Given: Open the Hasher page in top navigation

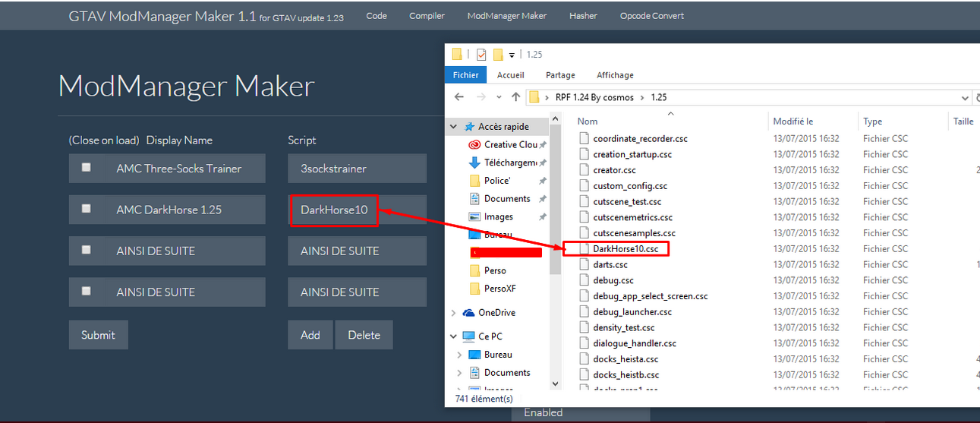Looking at the screenshot, I should [583, 15].
